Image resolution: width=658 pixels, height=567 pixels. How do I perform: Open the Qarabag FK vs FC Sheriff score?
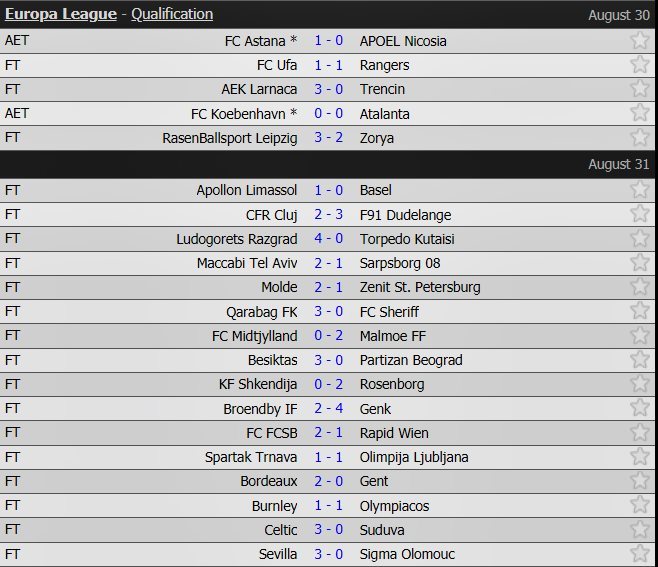pyautogui.click(x=328, y=311)
